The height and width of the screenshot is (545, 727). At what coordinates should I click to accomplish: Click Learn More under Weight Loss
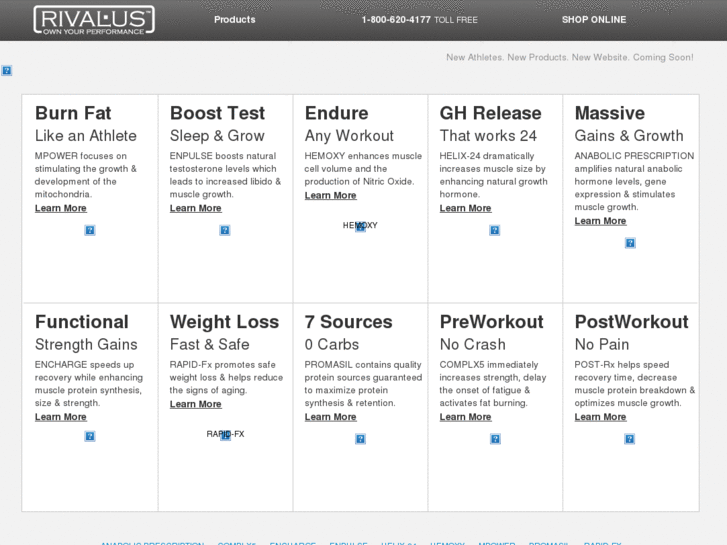(196, 404)
